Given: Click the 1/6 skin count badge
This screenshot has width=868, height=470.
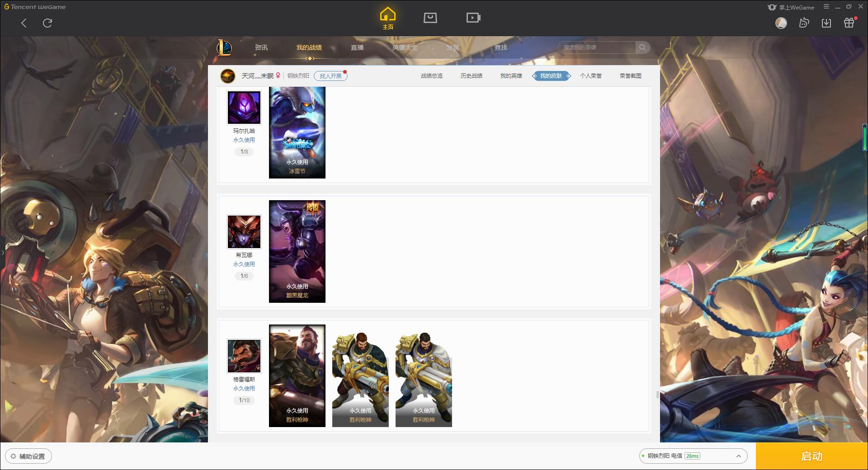Looking at the screenshot, I should point(244,276).
